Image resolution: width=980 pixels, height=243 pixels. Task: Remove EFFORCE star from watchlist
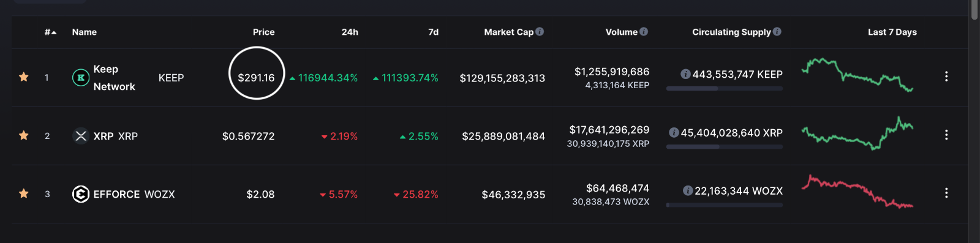point(24,193)
